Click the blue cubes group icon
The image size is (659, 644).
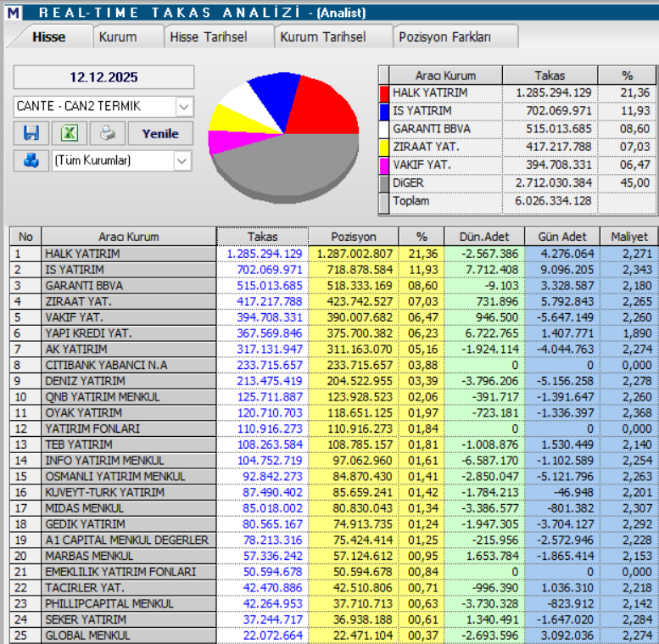(31, 160)
